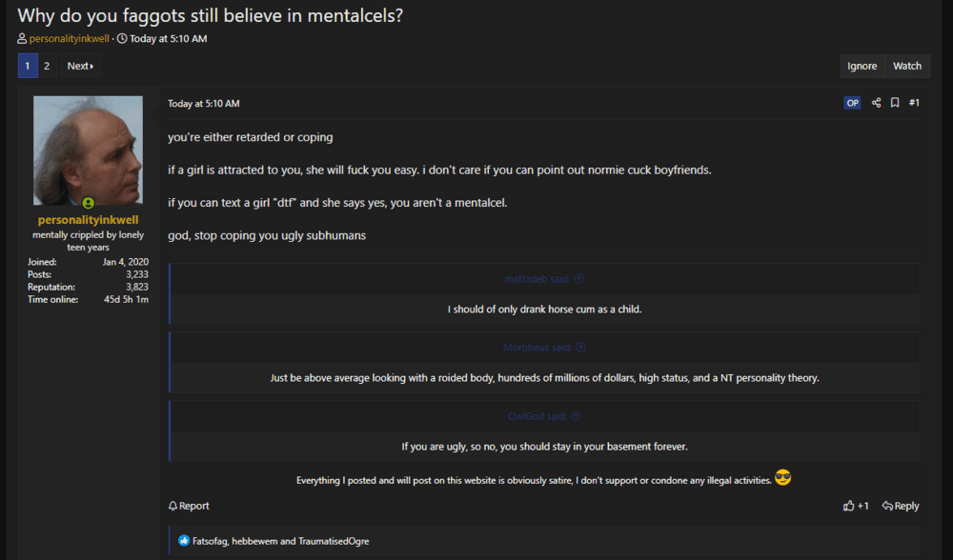Click the poster's avatar image
This screenshot has height=560, width=953.
(88, 150)
